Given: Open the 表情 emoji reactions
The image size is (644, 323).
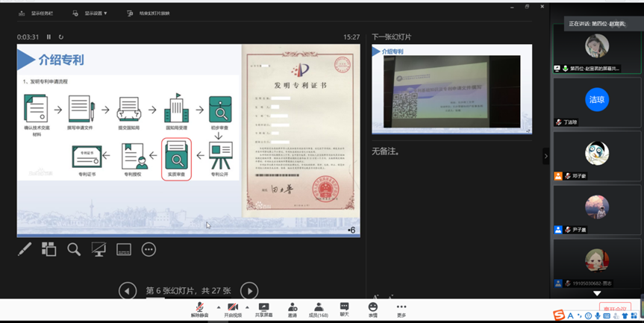Looking at the screenshot, I should (373, 310).
